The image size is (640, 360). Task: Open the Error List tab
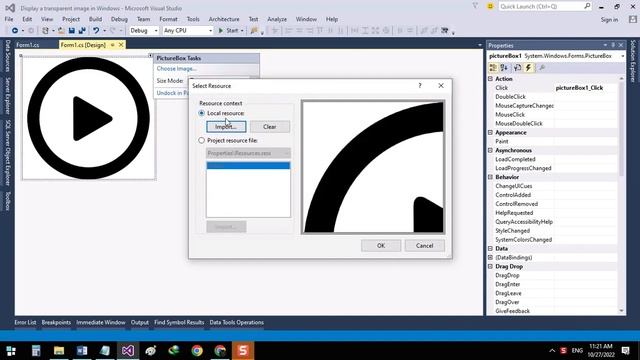coord(25,322)
